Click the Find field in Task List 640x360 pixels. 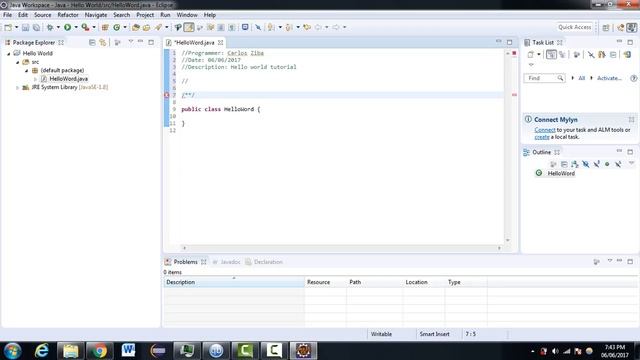tap(544, 78)
